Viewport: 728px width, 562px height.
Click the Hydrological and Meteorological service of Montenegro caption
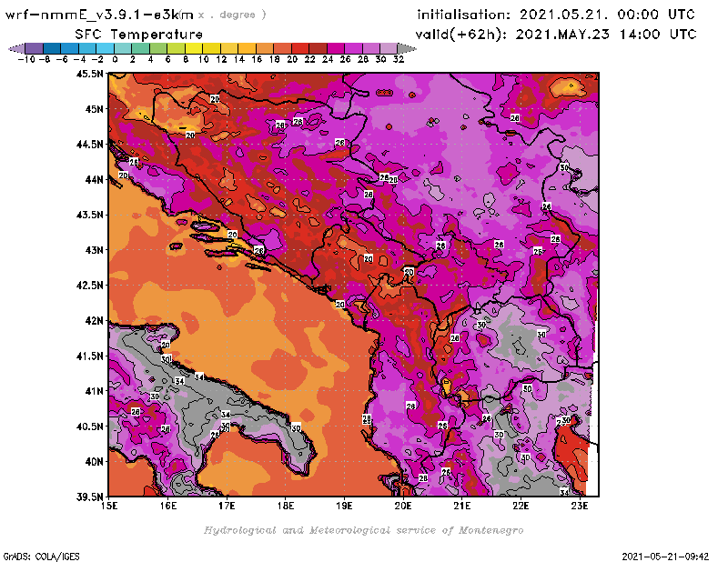(363, 530)
